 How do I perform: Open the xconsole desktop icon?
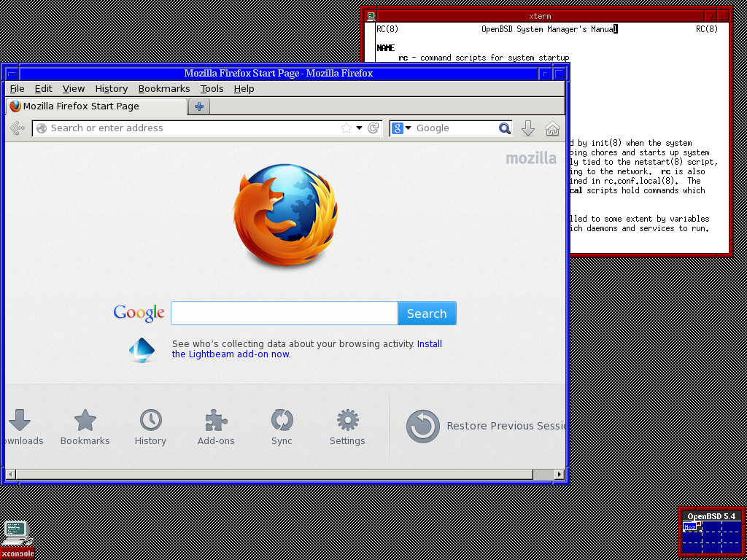18,539
